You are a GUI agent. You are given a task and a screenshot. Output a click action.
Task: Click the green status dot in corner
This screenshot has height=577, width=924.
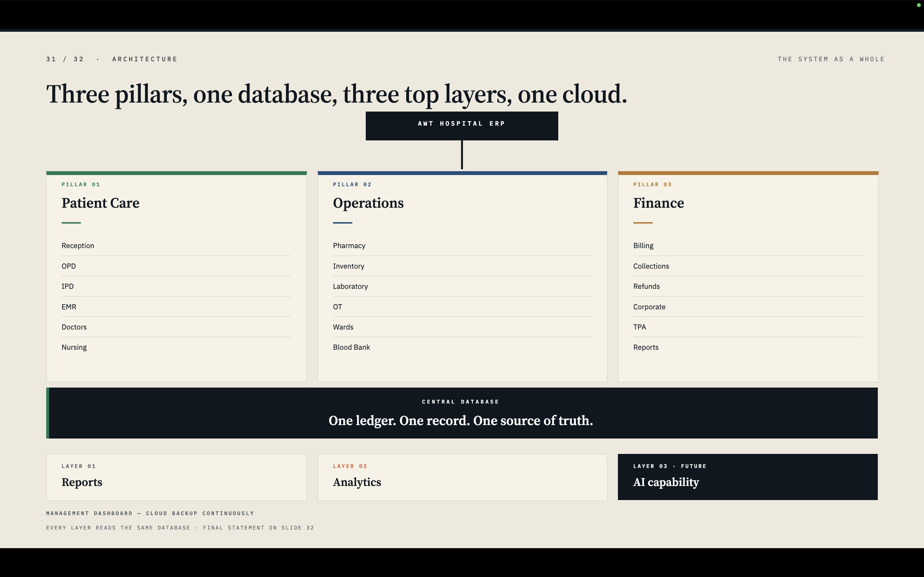(919, 5)
